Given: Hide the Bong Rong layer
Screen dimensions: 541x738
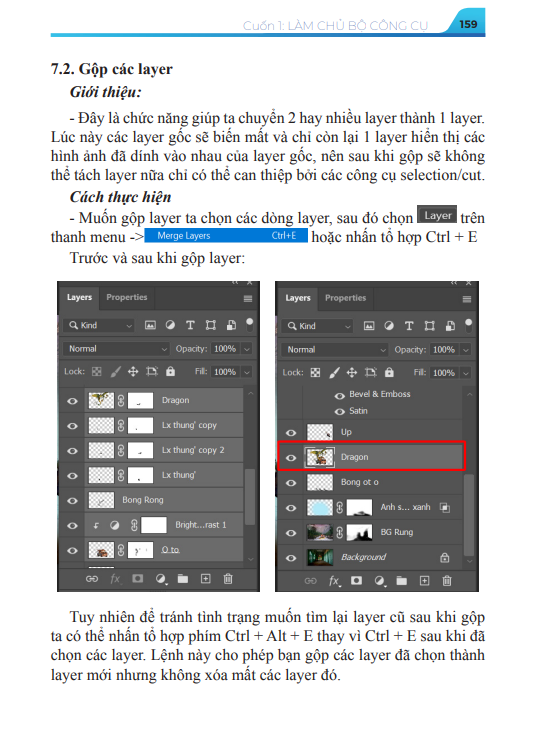Looking at the screenshot, I should pyautogui.click(x=72, y=501).
